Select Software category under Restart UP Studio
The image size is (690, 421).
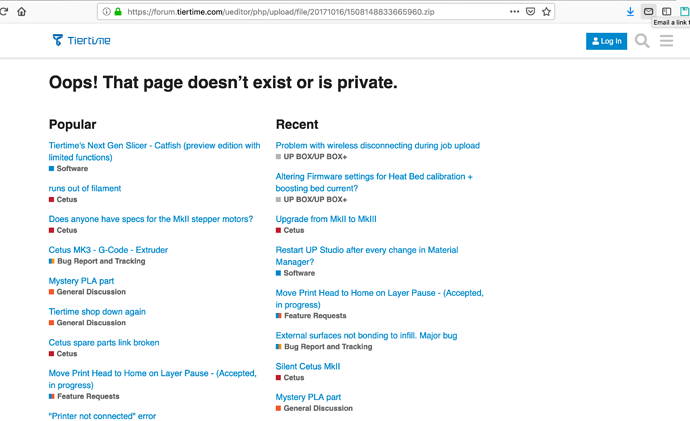click(295, 273)
